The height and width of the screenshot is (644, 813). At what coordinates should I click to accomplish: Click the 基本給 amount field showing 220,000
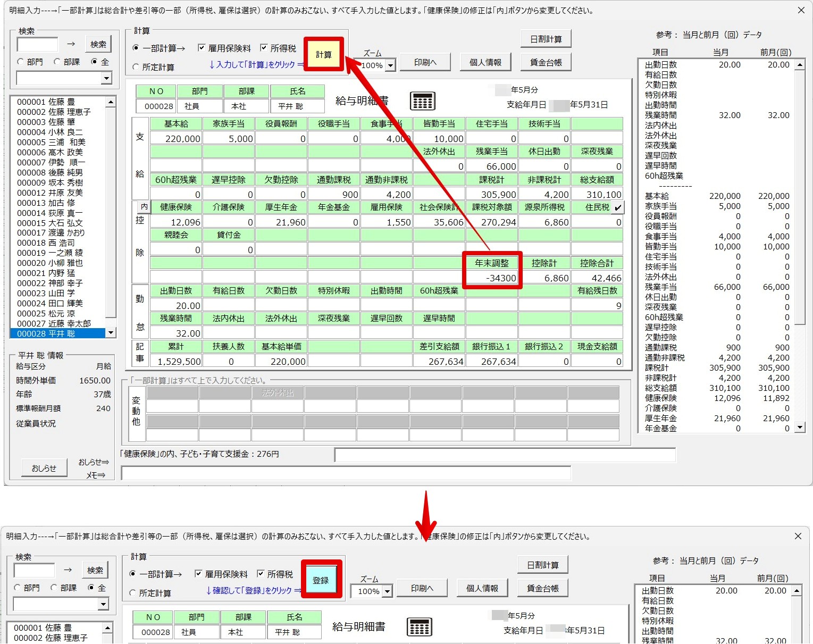point(176,138)
